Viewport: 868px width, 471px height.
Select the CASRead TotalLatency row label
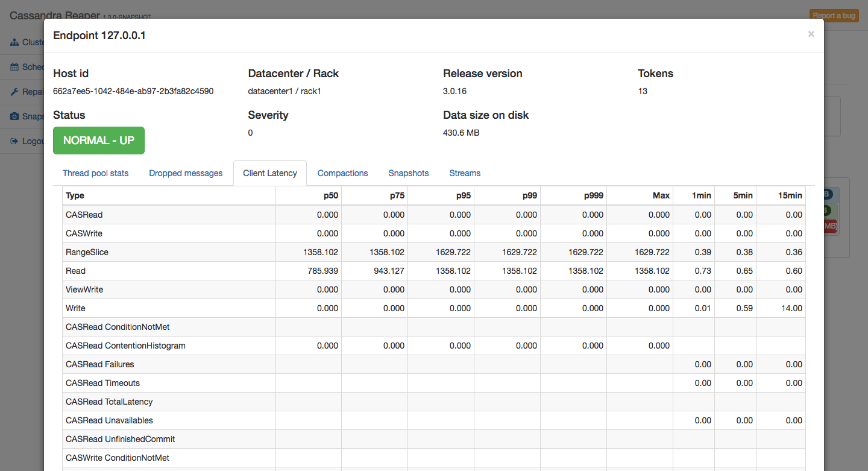pos(109,402)
